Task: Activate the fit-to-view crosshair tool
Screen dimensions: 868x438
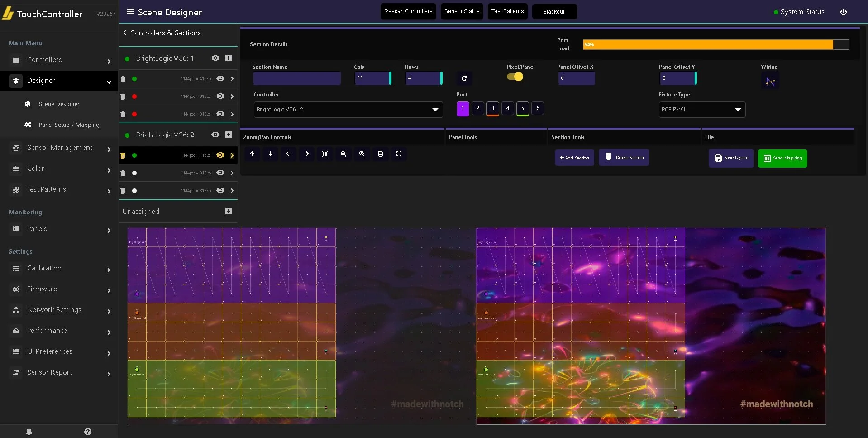Action: (325, 154)
